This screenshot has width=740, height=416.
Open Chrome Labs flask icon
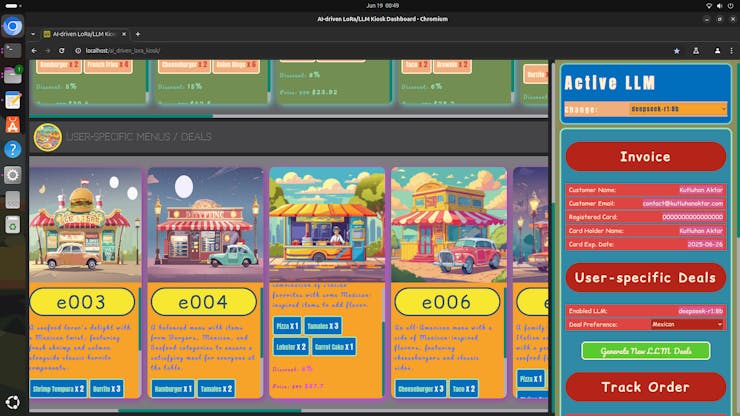pyautogui.click(x=696, y=51)
